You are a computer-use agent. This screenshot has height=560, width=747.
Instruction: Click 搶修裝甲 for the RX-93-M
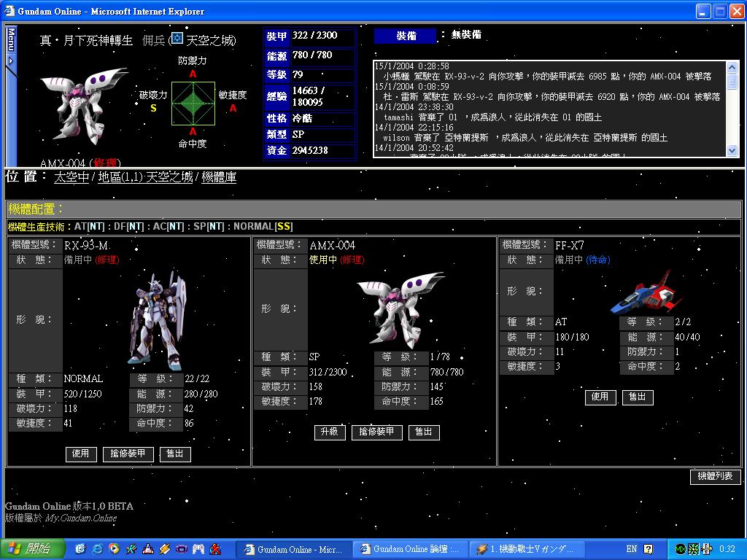[x=128, y=454]
